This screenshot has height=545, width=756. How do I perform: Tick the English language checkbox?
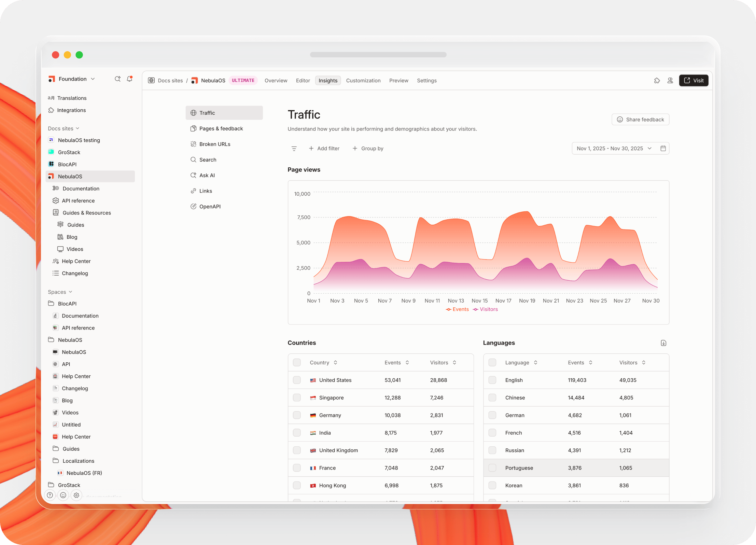click(492, 380)
